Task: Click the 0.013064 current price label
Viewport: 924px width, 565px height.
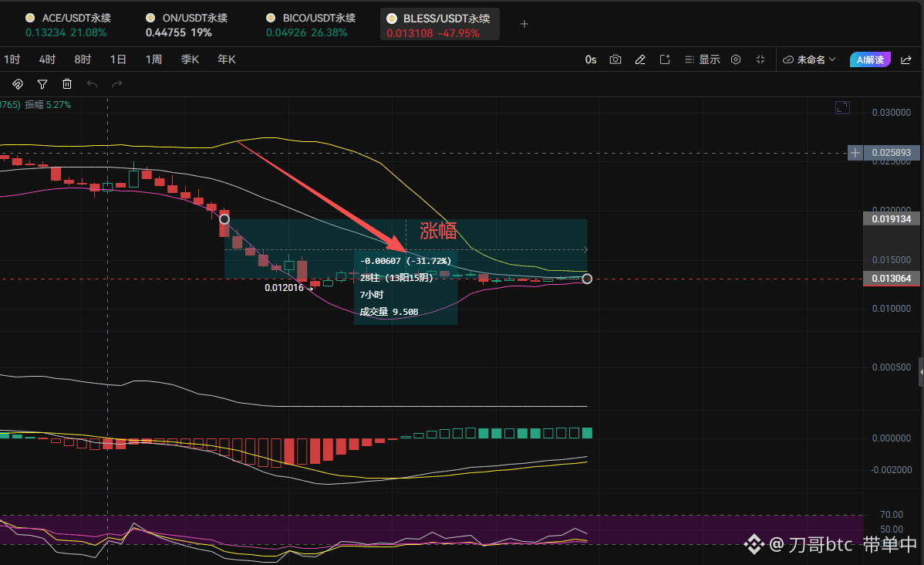Action: (x=891, y=279)
